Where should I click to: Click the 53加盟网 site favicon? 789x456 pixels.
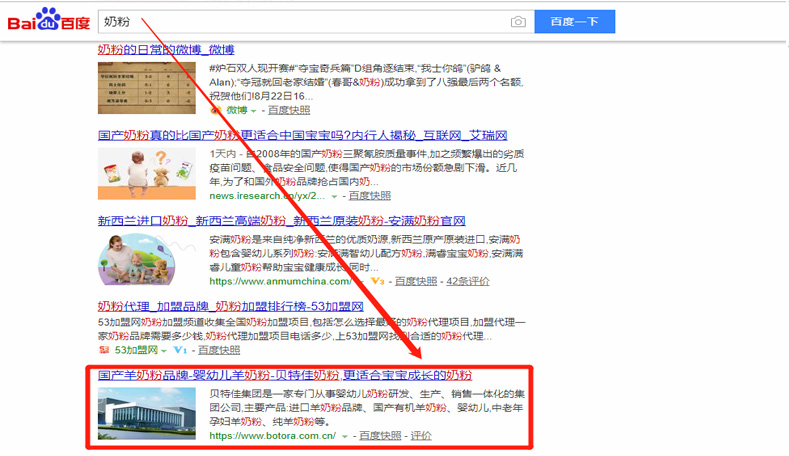(104, 350)
